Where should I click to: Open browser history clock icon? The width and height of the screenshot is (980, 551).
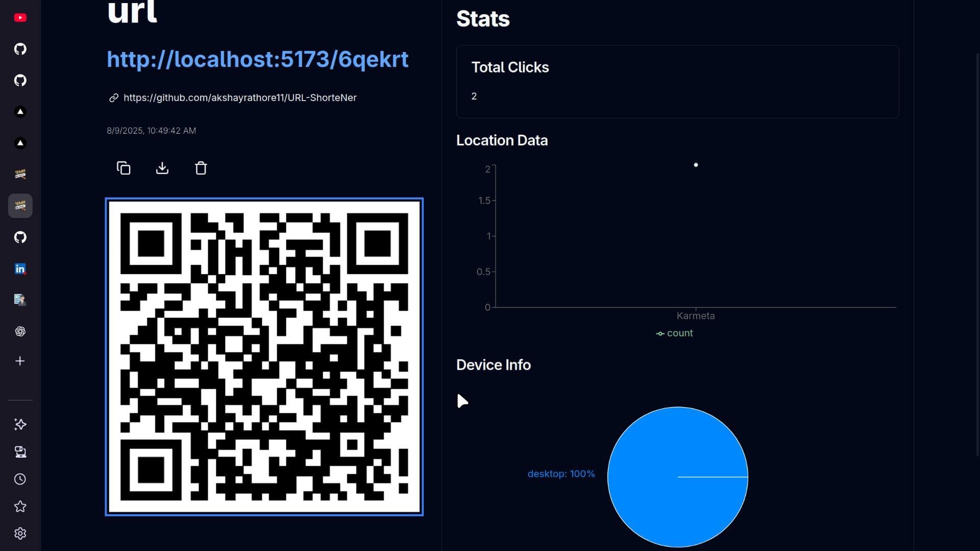tap(20, 479)
